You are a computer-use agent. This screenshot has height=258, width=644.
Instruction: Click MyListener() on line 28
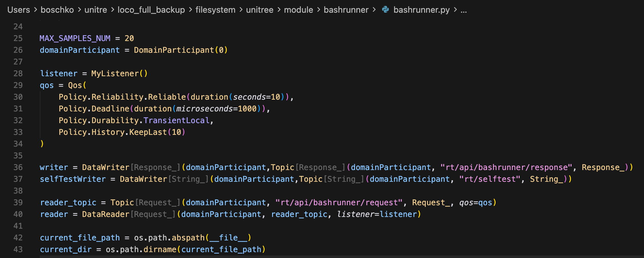(x=119, y=74)
